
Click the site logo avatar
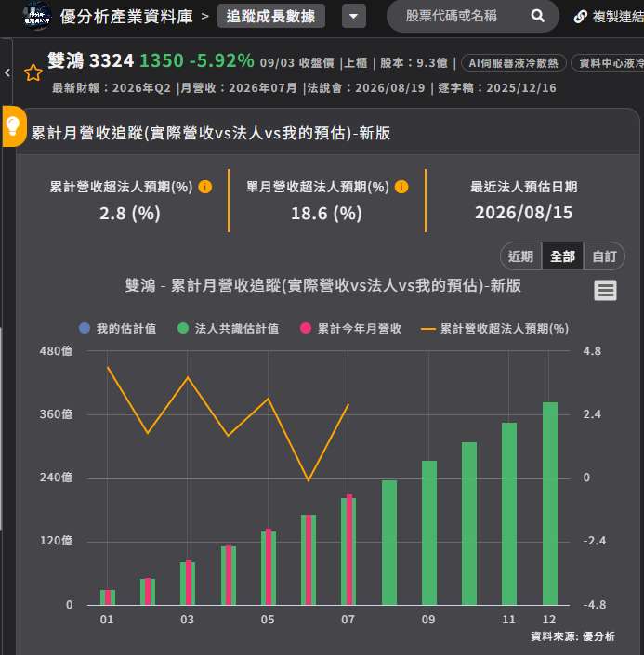[x=37, y=16]
